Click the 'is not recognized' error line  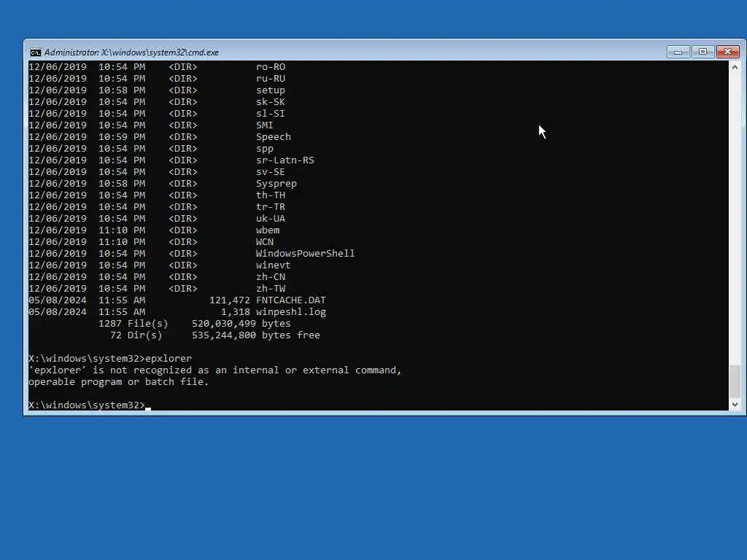pyautogui.click(x=215, y=370)
